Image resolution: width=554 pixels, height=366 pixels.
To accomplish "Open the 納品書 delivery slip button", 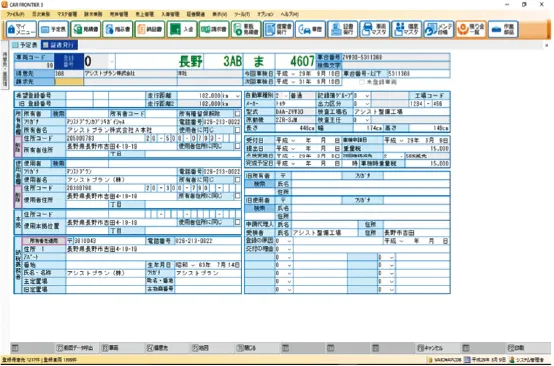I will point(150,29).
